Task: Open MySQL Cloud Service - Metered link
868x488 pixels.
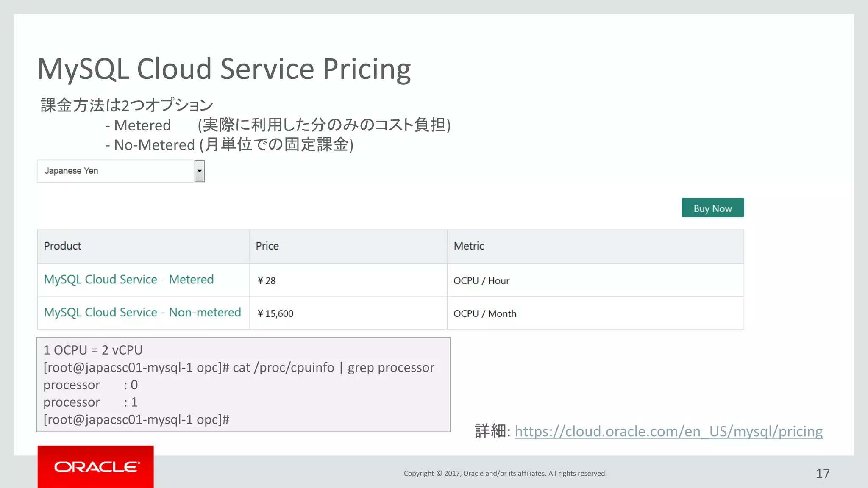Action: (x=129, y=280)
